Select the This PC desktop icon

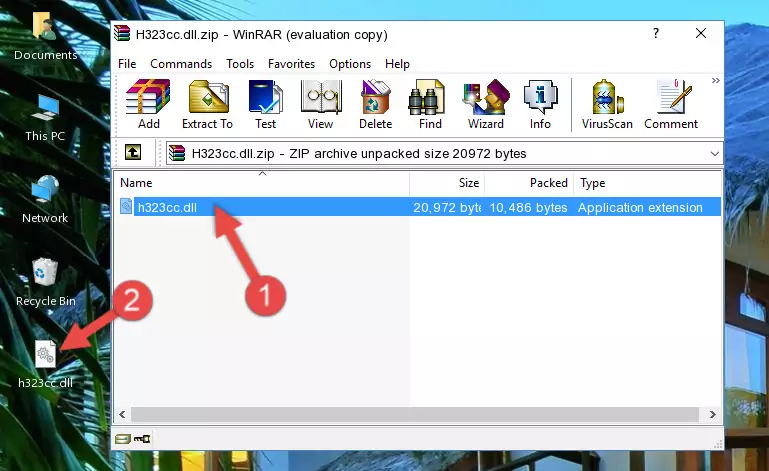[x=45, y=119]
